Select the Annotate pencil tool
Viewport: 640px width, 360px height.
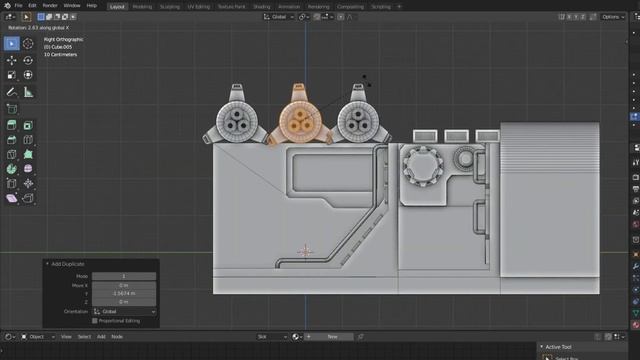[x=11, y=92]
